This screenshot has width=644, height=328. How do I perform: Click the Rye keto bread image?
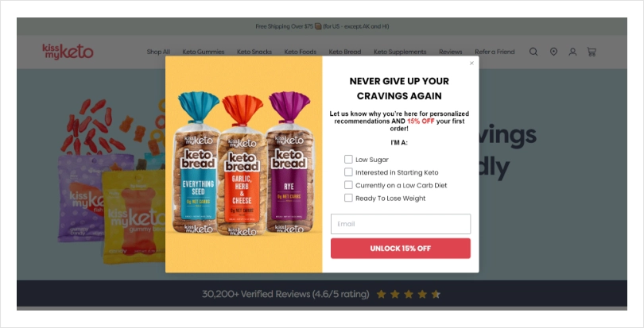(289, 162)
